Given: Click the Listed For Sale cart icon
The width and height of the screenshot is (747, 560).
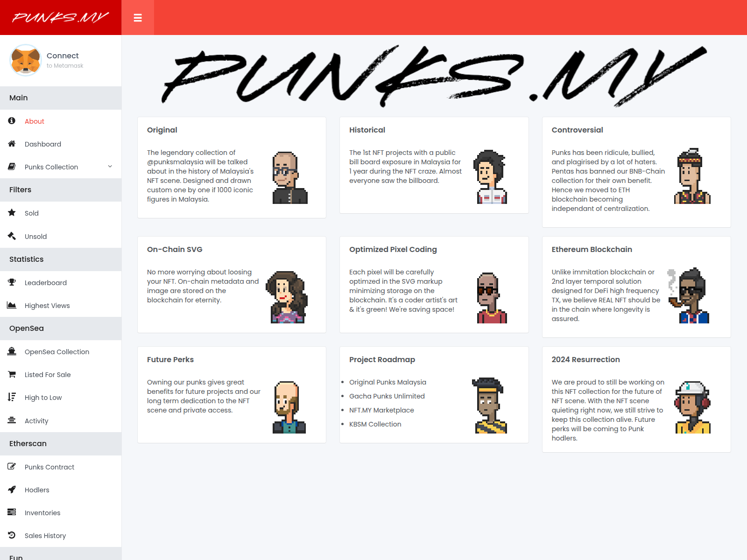Looking at the screenshot, I should pos(12,374).
